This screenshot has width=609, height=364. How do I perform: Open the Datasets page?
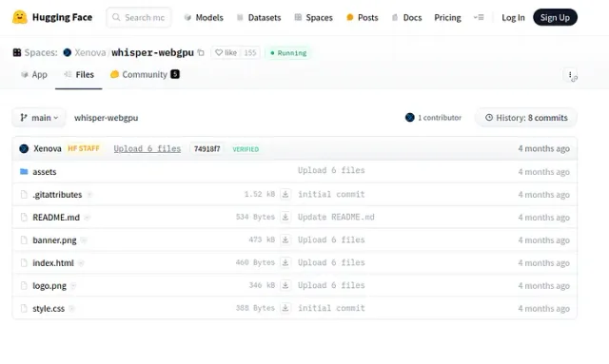coord(259,17)
